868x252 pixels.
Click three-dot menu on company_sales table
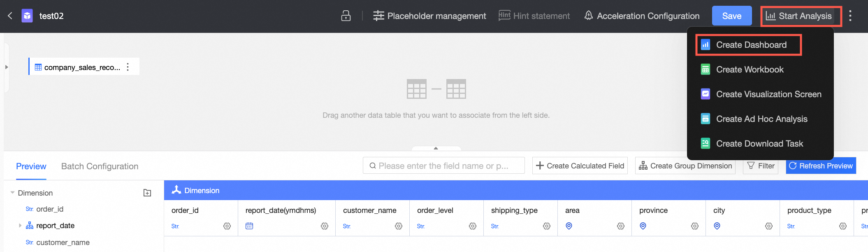coord(128,67)
